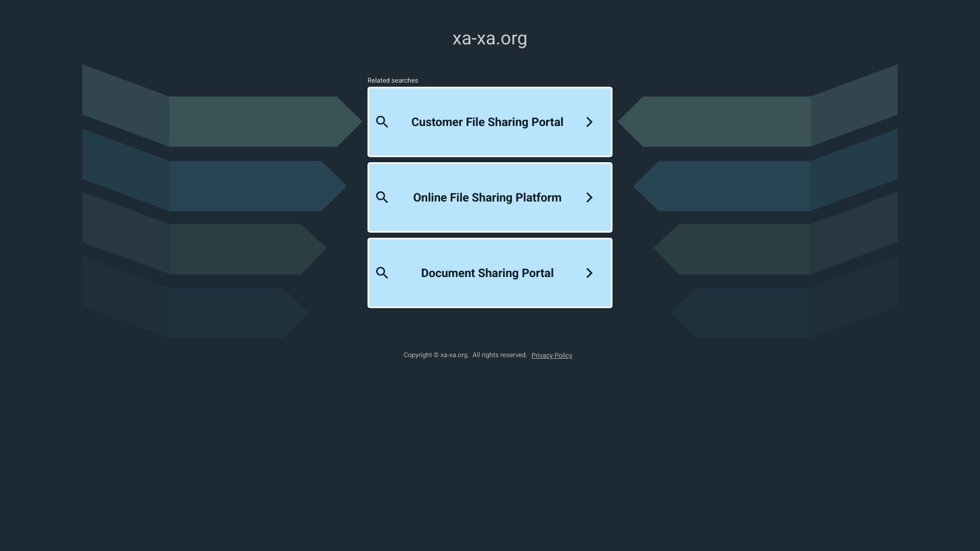Open the chevron arrow on Customer File Sharing Portal
Screen dimensions: 980x551
click(589, 122)
